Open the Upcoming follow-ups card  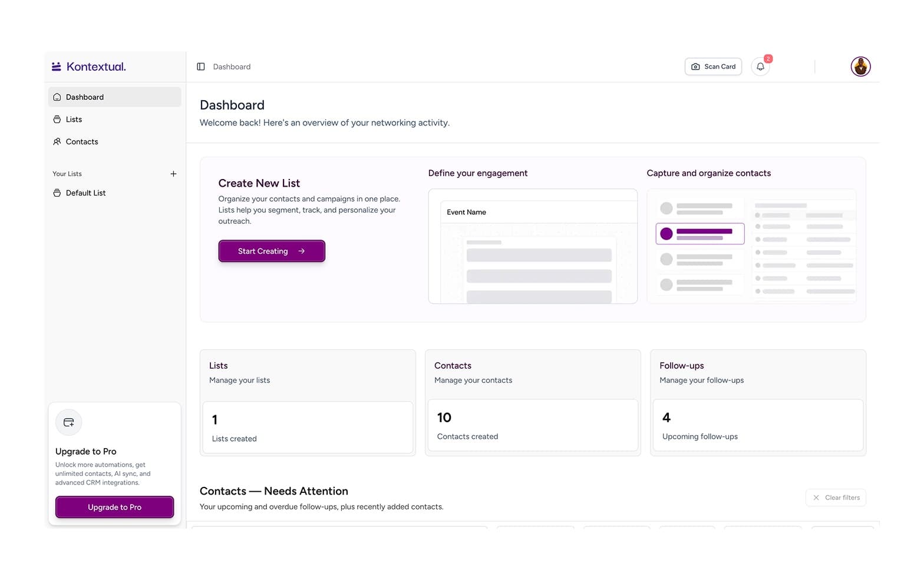[x=758, y=425]
